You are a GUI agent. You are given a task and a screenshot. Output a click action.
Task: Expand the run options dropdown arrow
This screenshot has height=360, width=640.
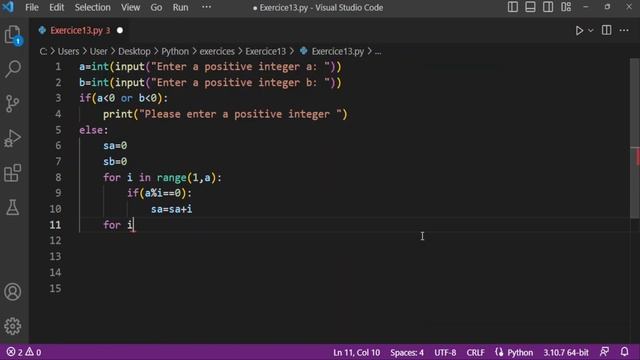coord(591,31)
